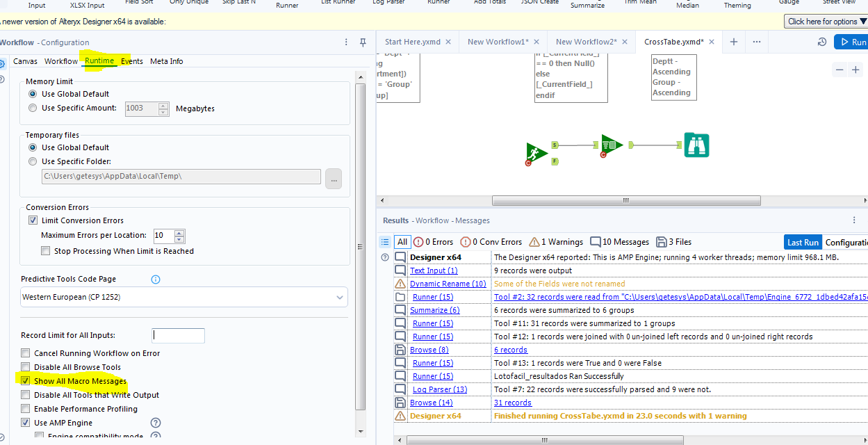This screenshot has width=868, height=445.
Task: Switch to the Events configuration tab
Action: click(131, 61)
